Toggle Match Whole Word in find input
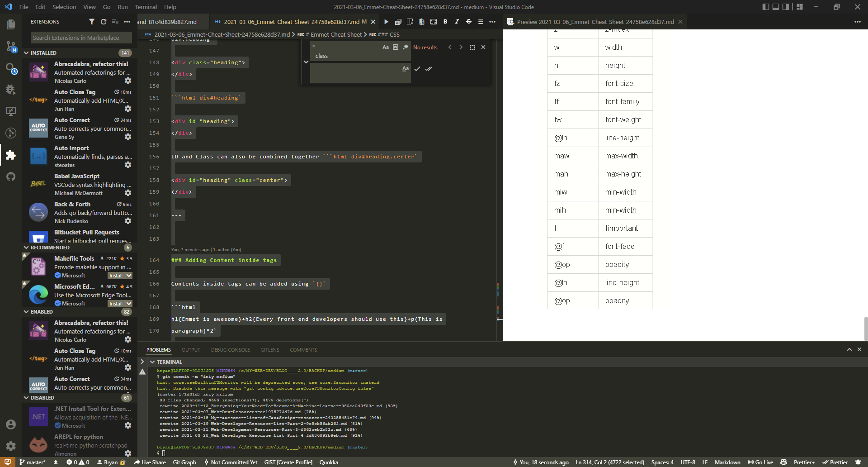Image resolution: width=868 pixels, height=467 pixels. click(x=396, y=47)
